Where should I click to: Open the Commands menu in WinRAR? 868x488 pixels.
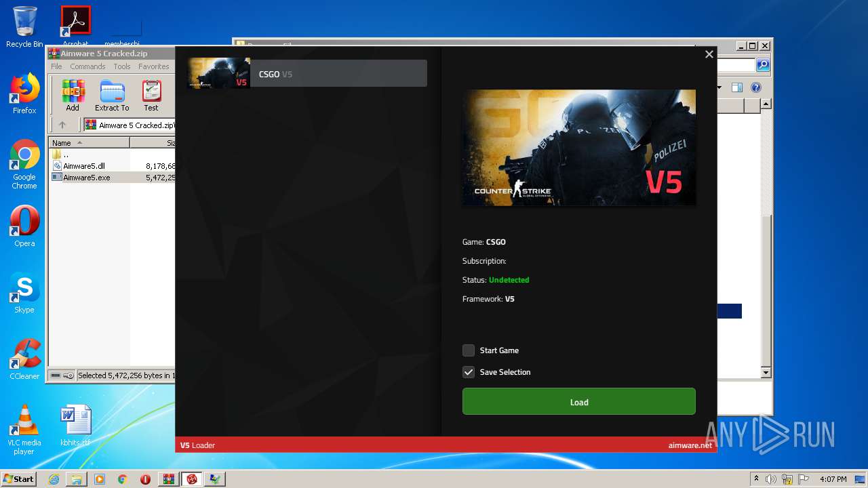(x=87, y=66)
